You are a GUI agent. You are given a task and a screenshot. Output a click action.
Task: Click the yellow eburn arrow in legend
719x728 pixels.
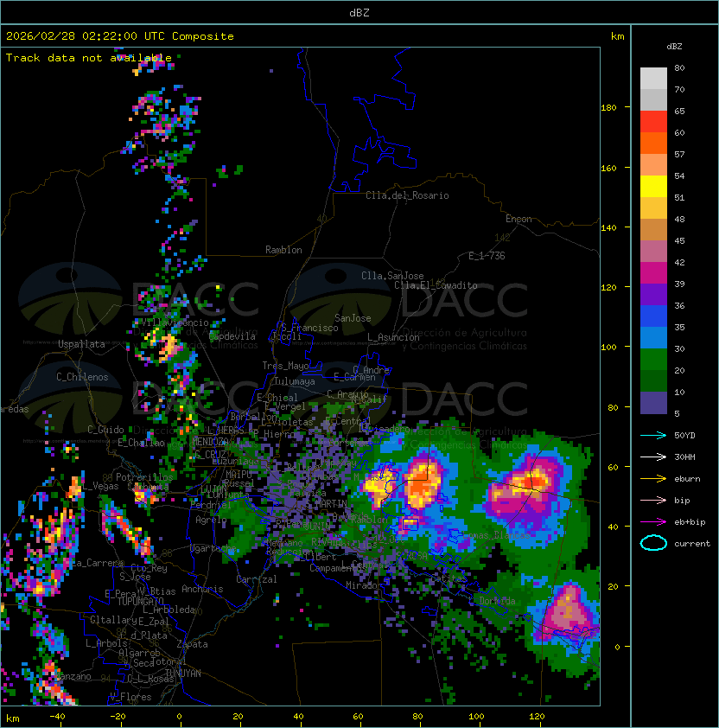pyautogui.click(x=653, y=479)
